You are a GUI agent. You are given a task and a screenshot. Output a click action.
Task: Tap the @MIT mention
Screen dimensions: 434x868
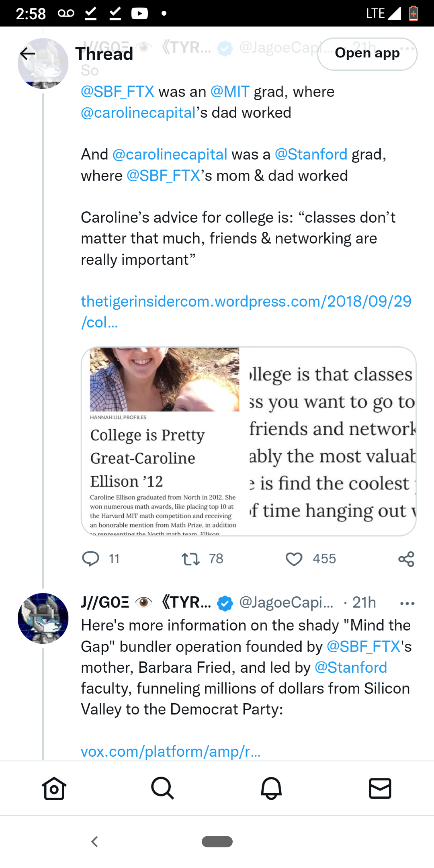[x=230, y=92]
